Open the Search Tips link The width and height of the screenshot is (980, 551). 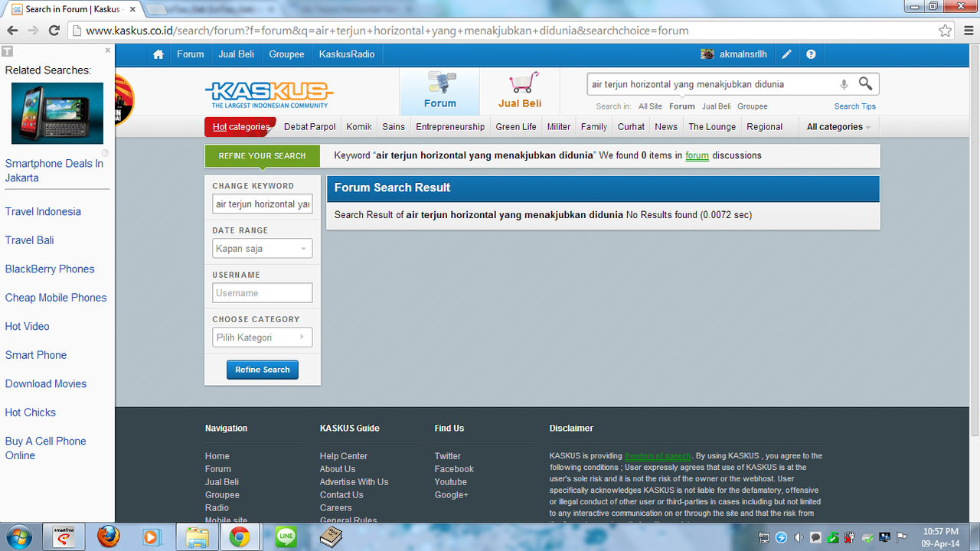click(855, 106)
